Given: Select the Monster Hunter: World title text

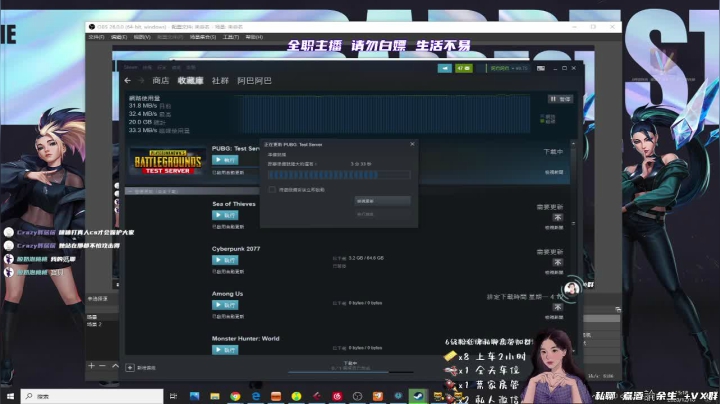Looking at the screenshot, I should (x=246, y=338).
